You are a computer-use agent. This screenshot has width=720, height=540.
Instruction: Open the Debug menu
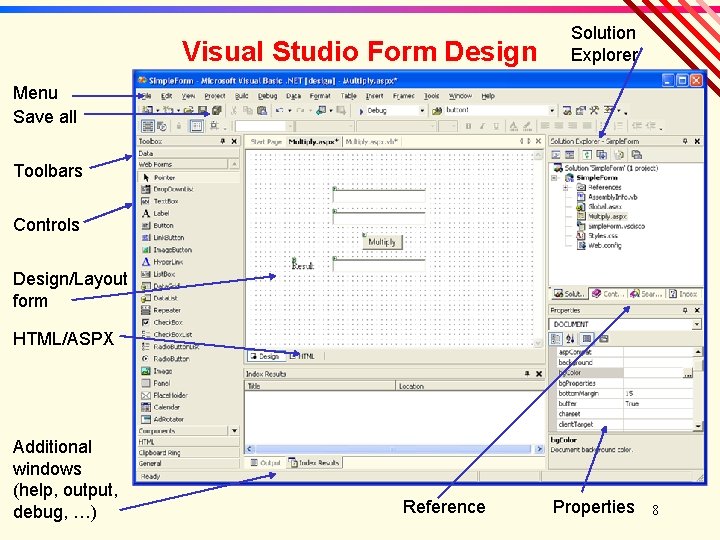click(x=267, y=96)
